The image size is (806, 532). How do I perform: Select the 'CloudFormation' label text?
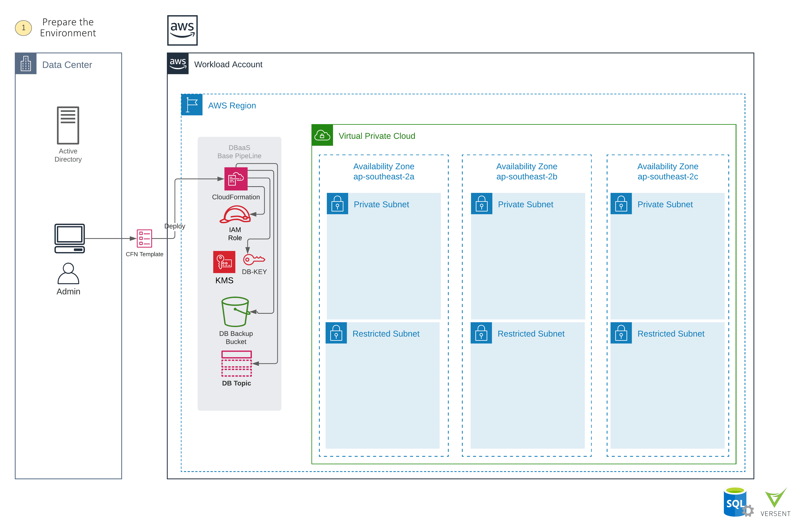click(x=236, y=197)
